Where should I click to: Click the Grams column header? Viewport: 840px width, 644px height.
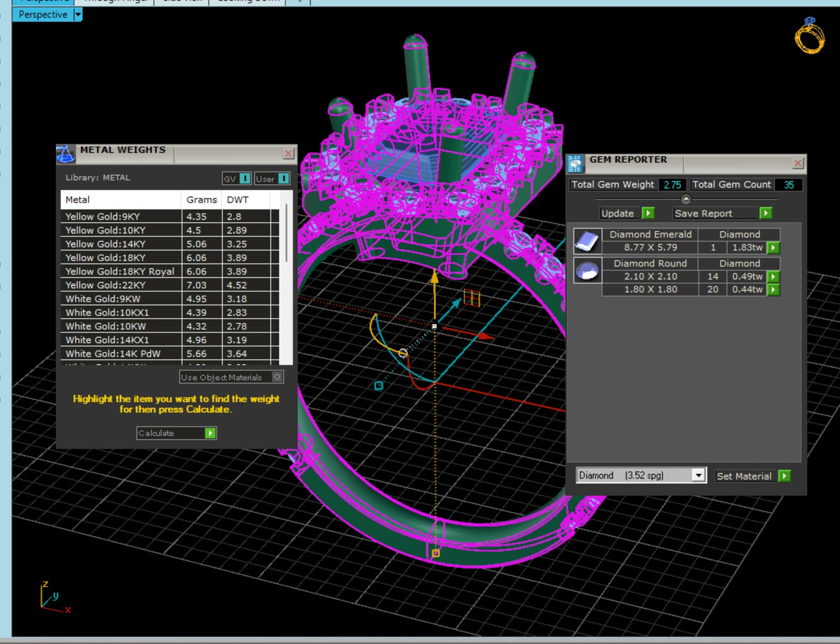(201, 200)
